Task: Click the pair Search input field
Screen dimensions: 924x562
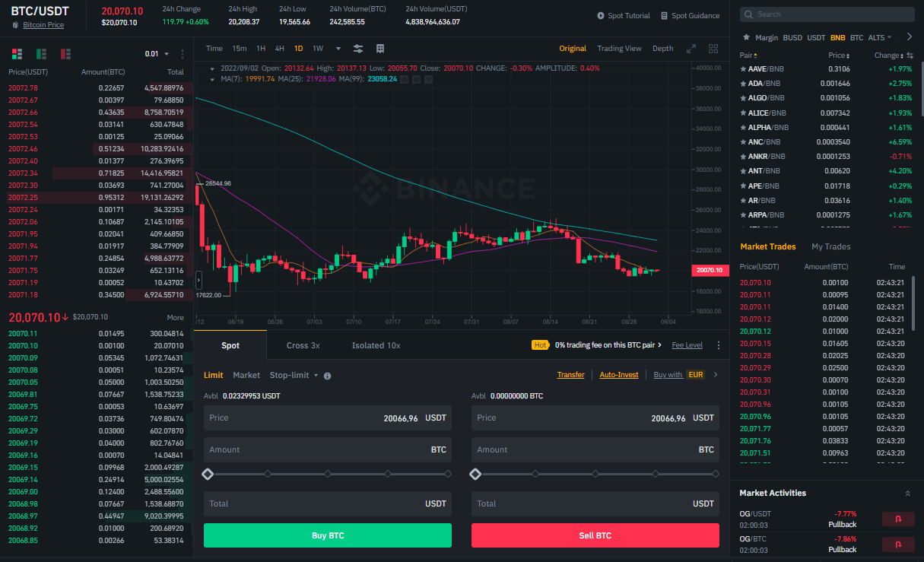Action: [x=827, y=14]
